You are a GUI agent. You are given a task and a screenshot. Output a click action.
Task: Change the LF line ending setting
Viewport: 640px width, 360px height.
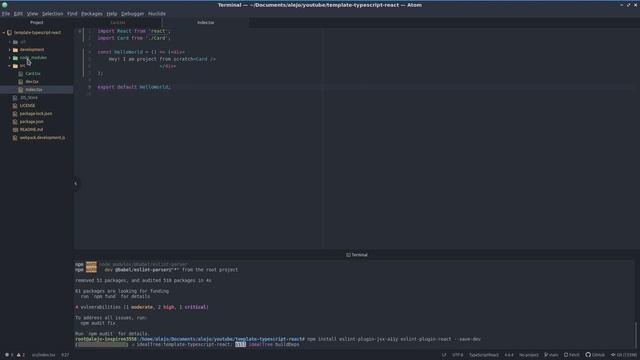click(444, 355)
